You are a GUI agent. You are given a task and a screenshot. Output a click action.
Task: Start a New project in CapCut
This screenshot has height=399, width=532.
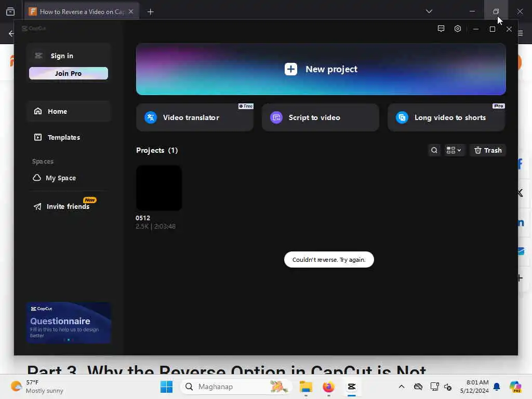(321, 69)
